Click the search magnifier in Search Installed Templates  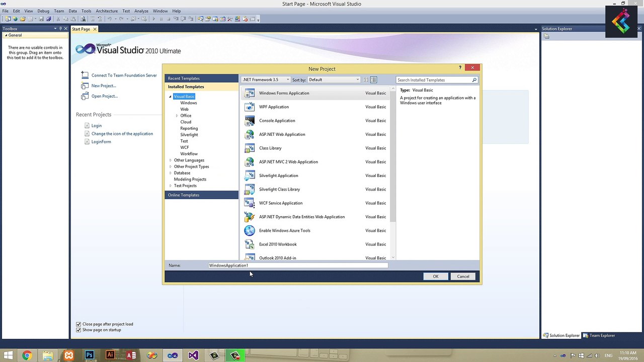[x=474, y=80]
